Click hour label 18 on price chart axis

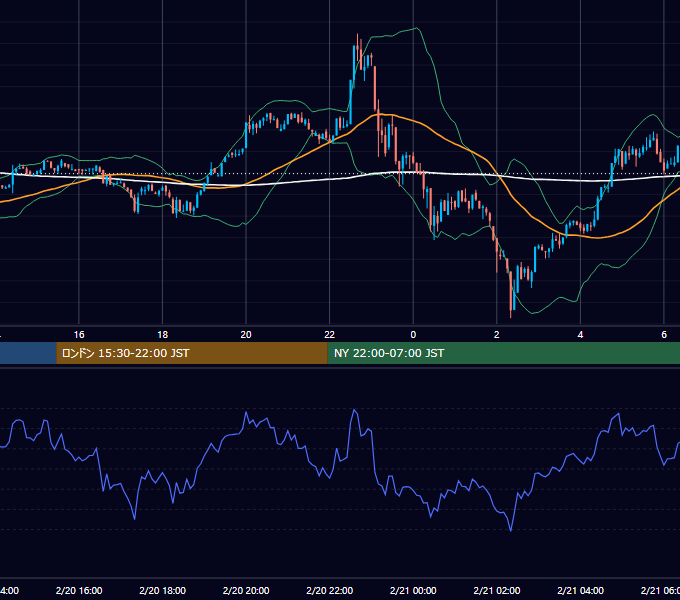(x=163, y=335)
